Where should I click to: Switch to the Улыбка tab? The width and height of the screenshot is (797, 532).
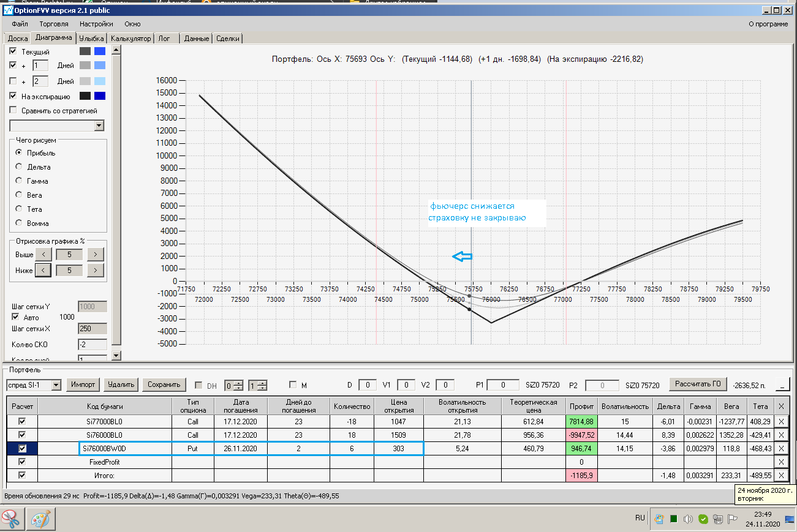[91, 39]
